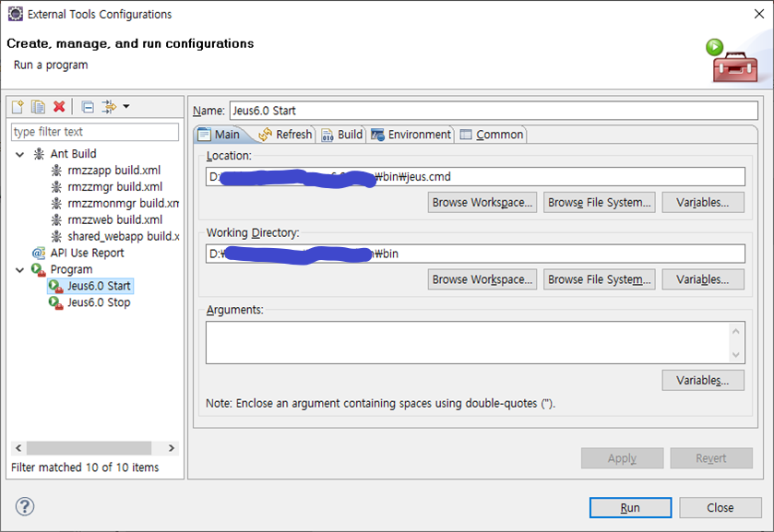This screenshot has height=532, width=774.
Task: Click Browse File System under Working Directory
Action: coord(600,279)
